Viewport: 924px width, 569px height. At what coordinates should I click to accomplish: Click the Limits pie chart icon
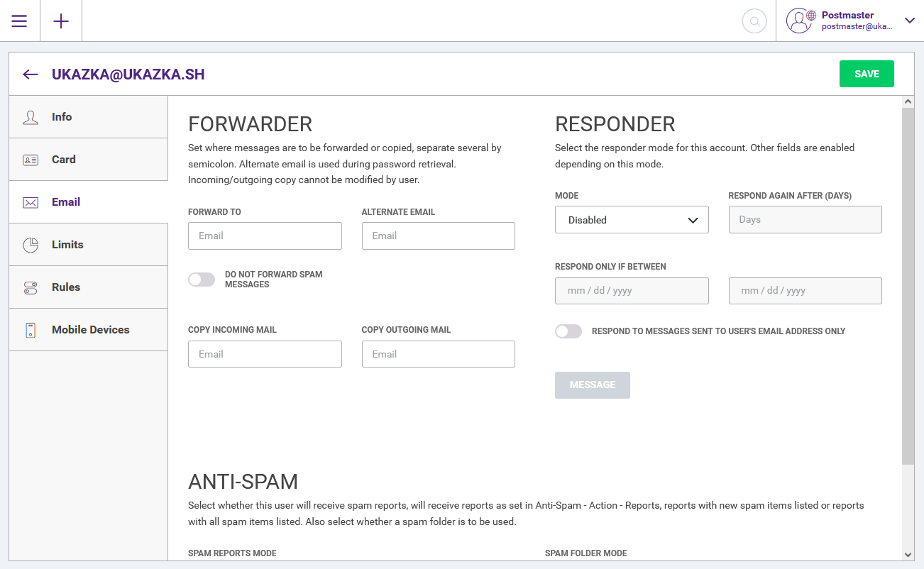point(31,245)
